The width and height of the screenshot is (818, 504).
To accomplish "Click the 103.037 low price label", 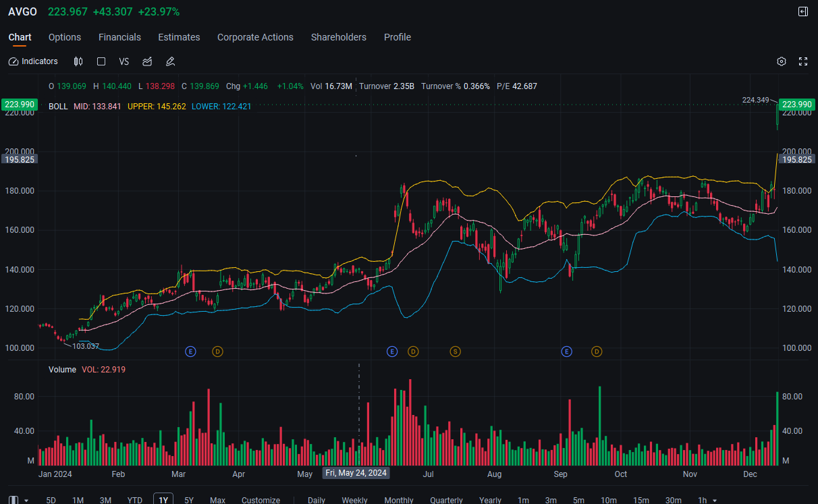I will click(x=86, y=346).
